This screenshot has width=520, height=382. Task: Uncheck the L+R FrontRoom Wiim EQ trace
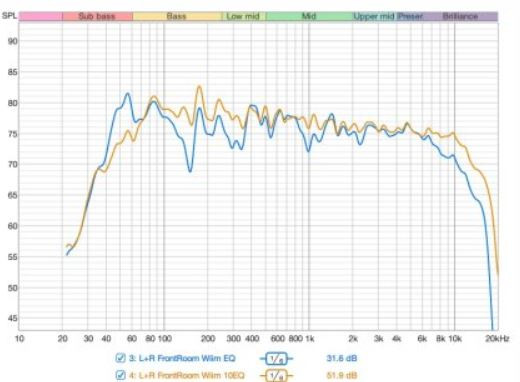pos(120,358)
